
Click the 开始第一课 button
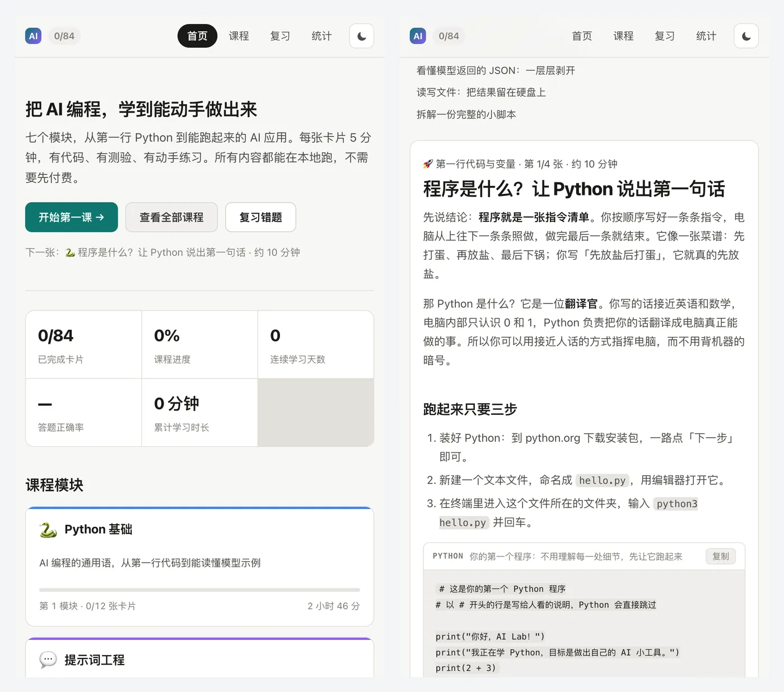[x=72, y=217]
